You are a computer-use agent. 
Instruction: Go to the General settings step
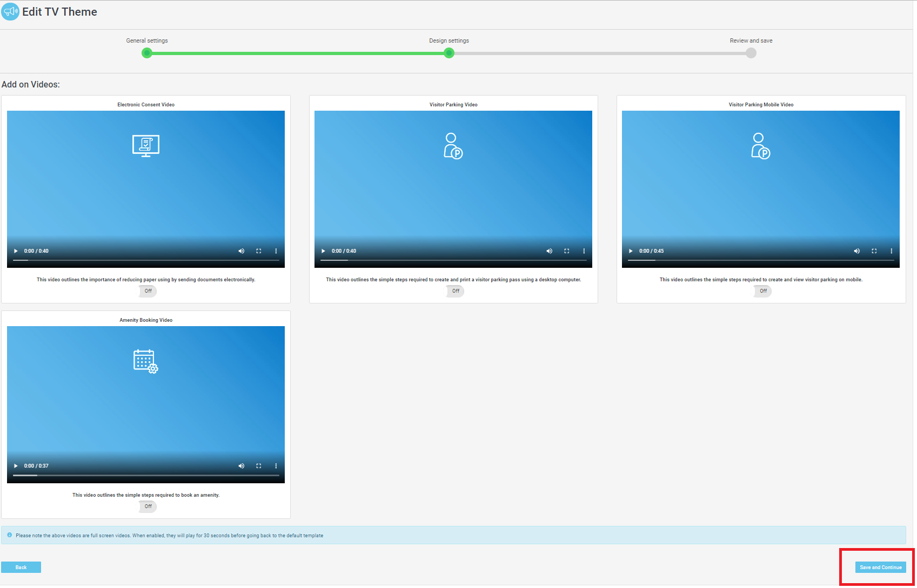point(147,53)
